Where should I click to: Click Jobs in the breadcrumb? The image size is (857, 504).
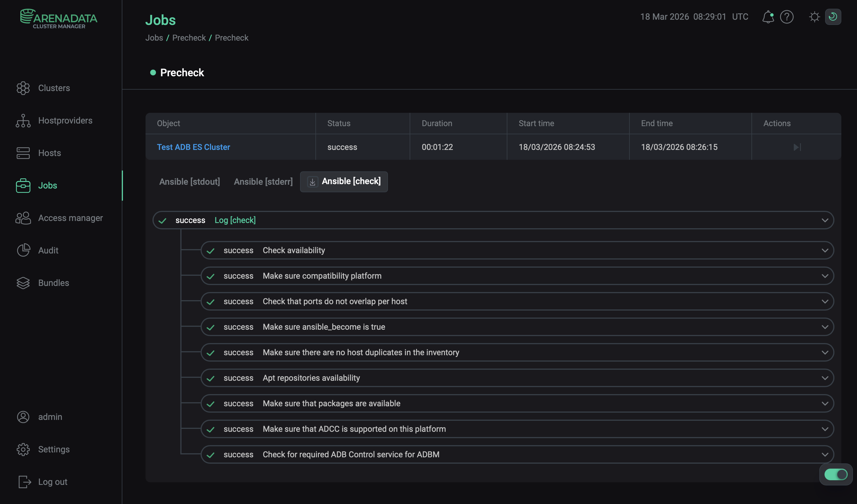point(154,38)
